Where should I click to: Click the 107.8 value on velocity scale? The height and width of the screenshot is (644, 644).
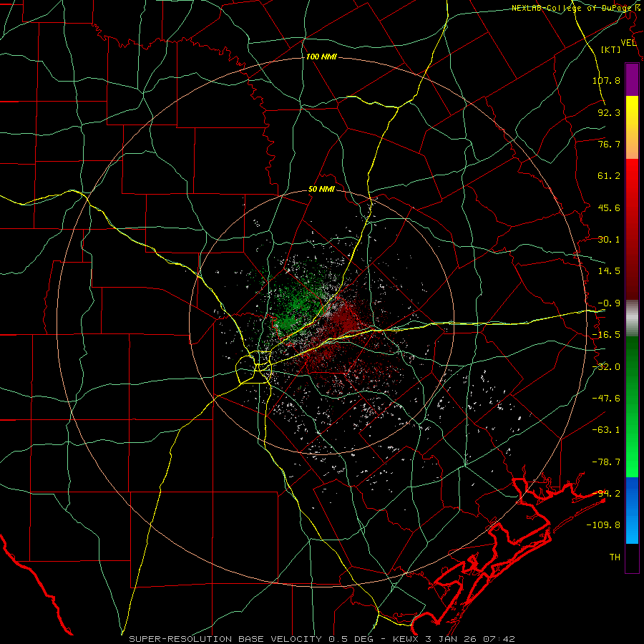pos(606,80)
